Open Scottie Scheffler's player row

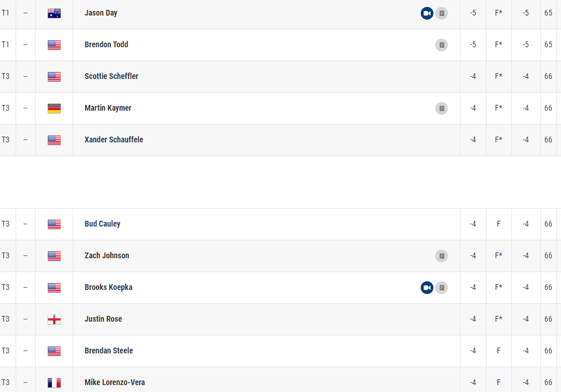point(111,77)
